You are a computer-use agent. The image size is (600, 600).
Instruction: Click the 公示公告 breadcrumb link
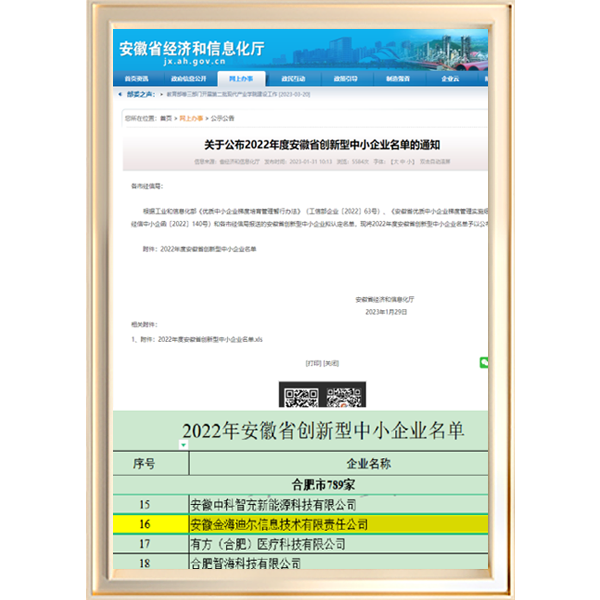pyautogui.click(x=222, y=118)
